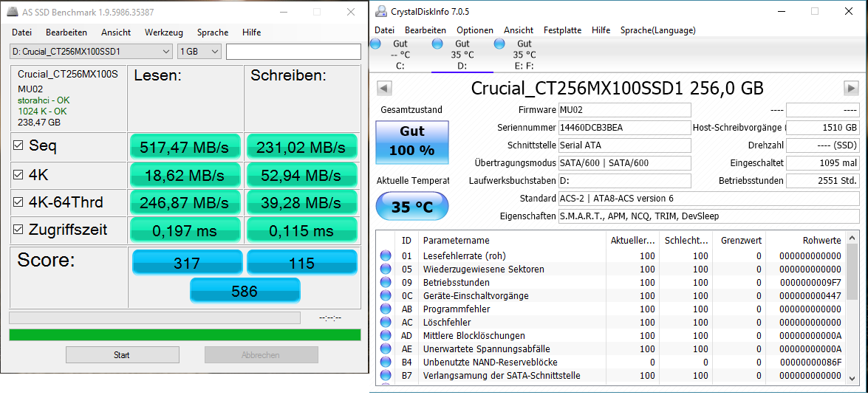Click the Eingeschaltet value 1095 mal
868x395 pixels.
[823, 163]
